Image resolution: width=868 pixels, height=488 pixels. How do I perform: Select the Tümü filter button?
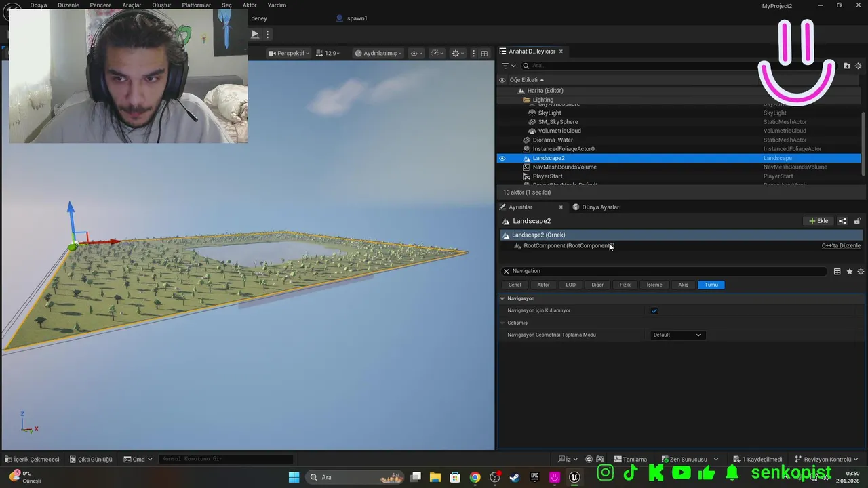point(711,285)
